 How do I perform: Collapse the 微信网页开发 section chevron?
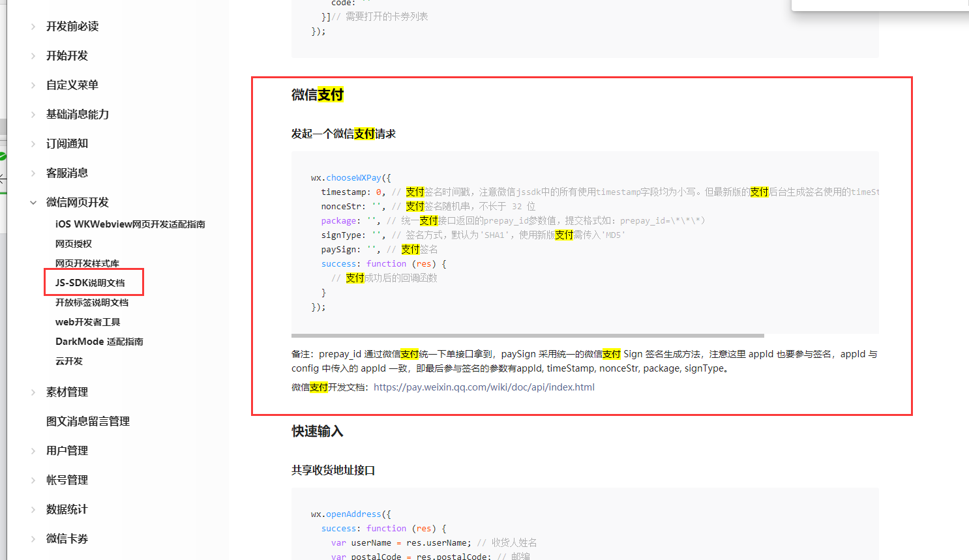(x=33, y=203)
